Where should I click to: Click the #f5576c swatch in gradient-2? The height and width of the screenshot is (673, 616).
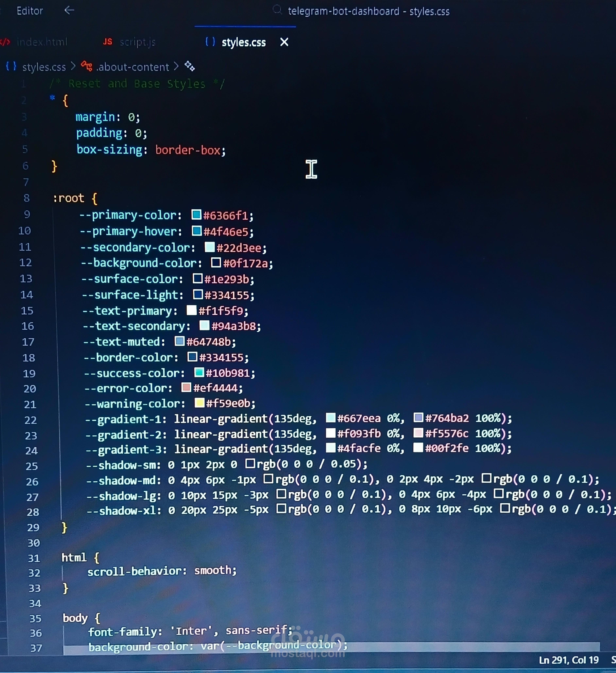click(419, 433)
